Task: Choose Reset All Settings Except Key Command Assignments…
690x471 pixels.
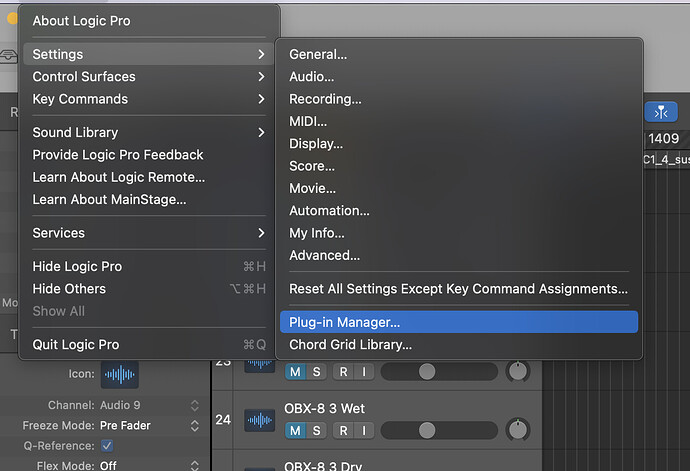Action: pyautogui.click(x=459, y=289)
